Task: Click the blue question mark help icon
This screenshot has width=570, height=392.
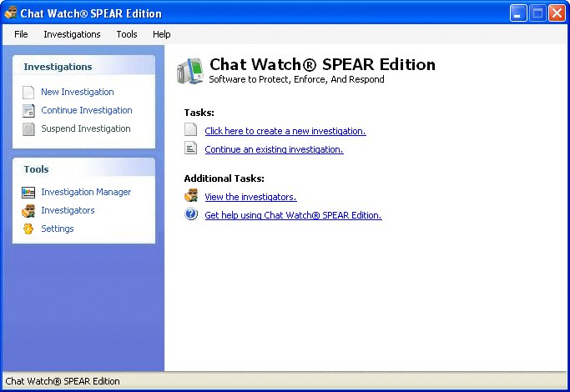Action: pyautogui.click(x=191, y=214)
